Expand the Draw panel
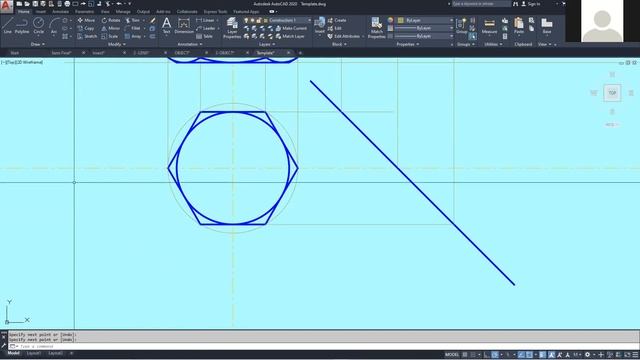This screenshot has width=640, height=360. coord(38,44)
